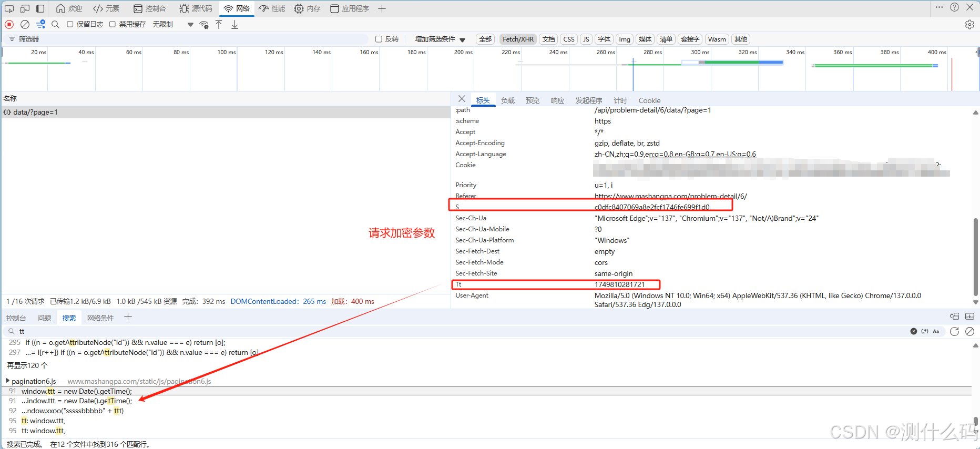Viewport: 980px width, 449px height.
Task: Open drawer Issues tab
Action: tap(44, 318)
